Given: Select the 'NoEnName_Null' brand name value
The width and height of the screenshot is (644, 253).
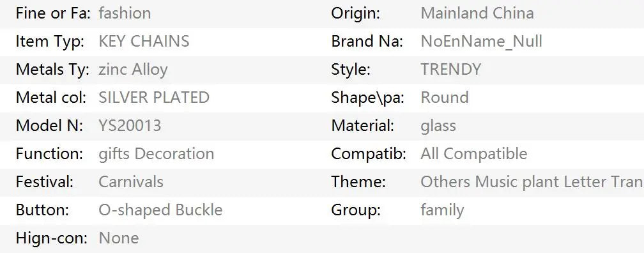Looking at the screenshot, I should click(x=481, y=42).
